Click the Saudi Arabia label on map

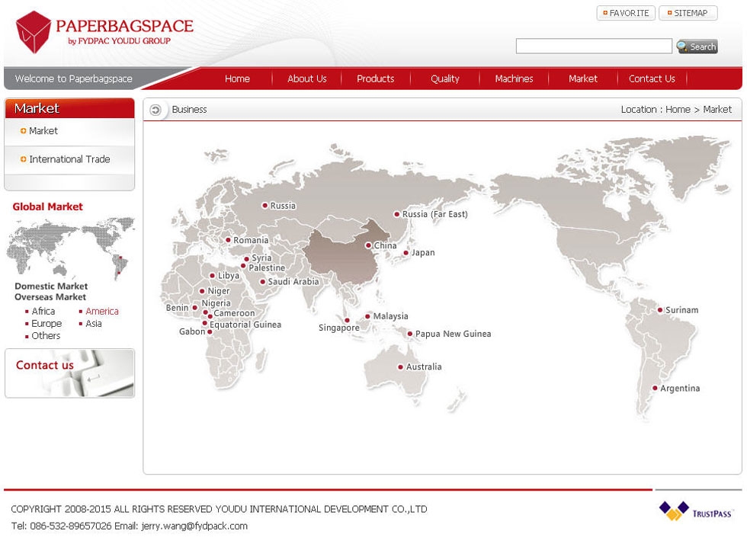click(x=293, y=282)
